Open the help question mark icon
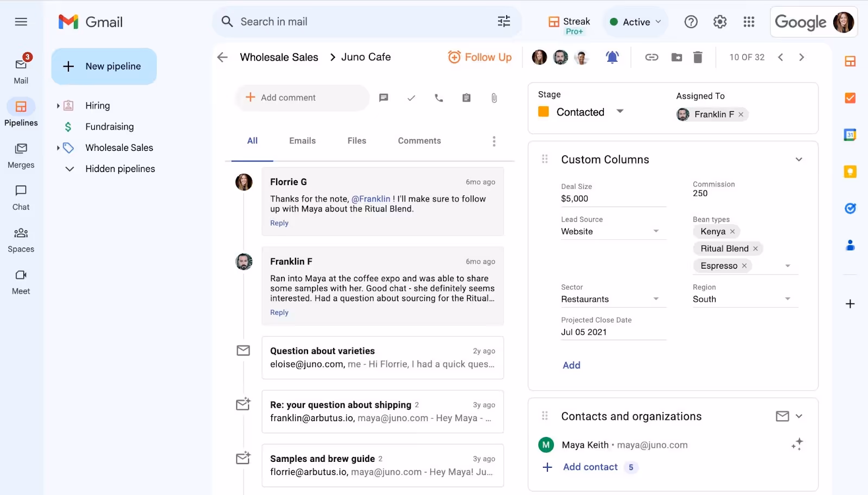 click(691, 22)
